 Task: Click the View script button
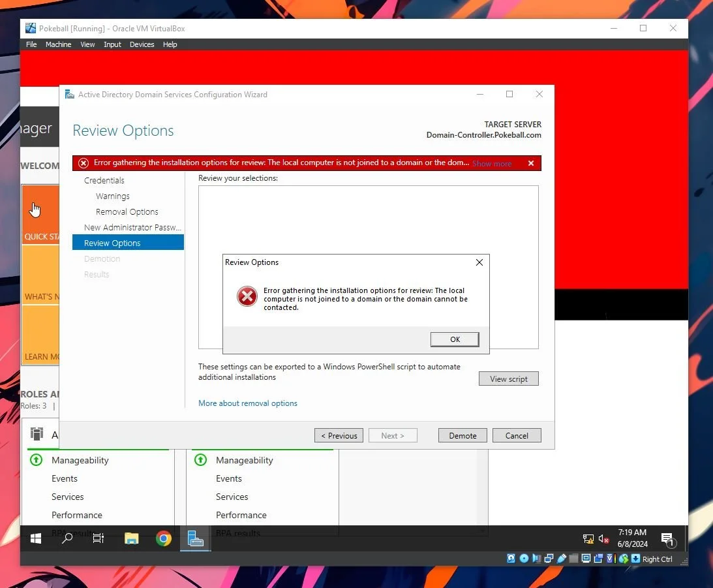[x=508, y=379]
